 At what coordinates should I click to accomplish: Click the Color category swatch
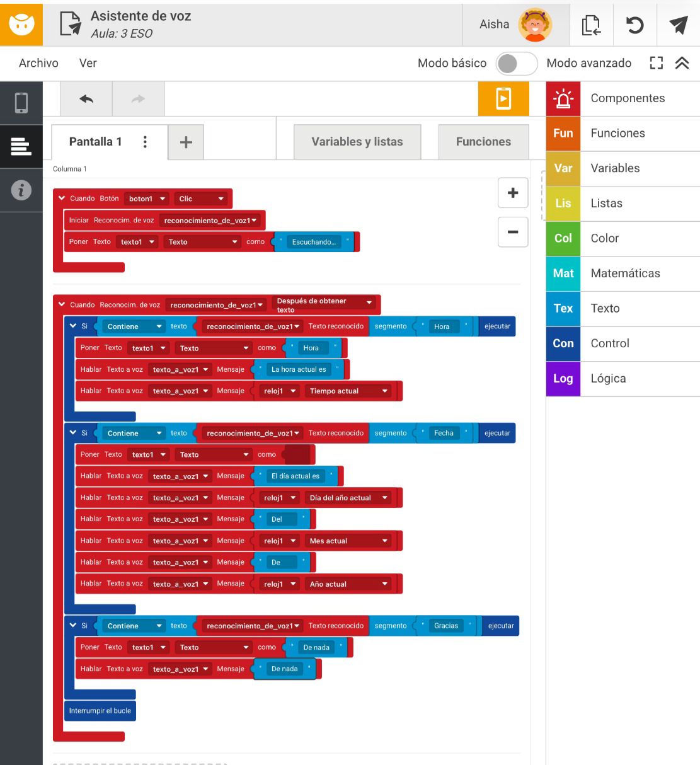coord(563,239)
